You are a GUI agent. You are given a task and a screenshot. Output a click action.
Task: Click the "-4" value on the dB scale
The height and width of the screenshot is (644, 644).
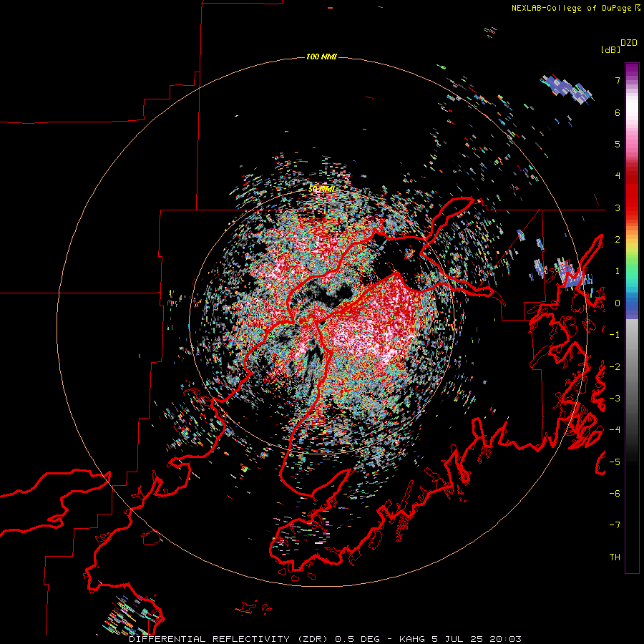coord(615,429)
